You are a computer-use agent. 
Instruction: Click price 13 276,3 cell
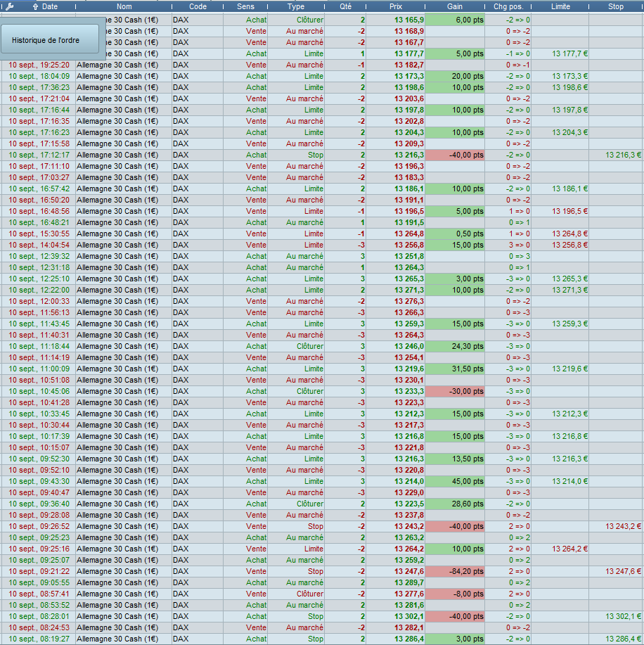coord(408,301)
